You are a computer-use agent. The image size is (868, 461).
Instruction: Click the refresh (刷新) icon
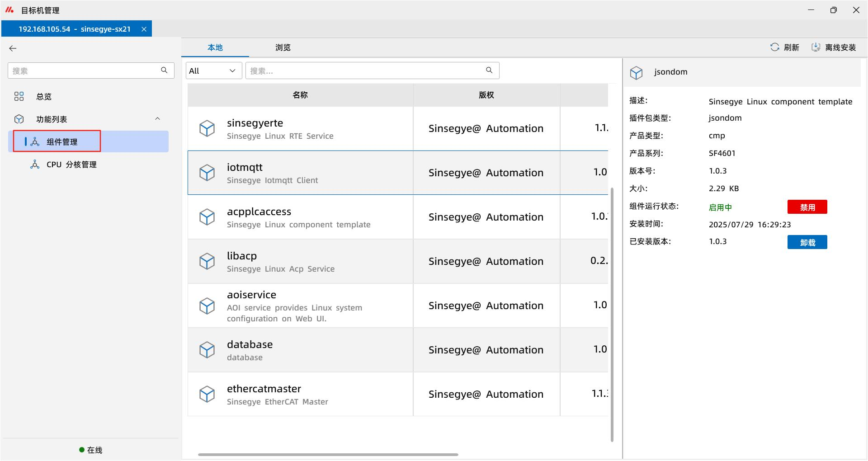tap(774, 47)
